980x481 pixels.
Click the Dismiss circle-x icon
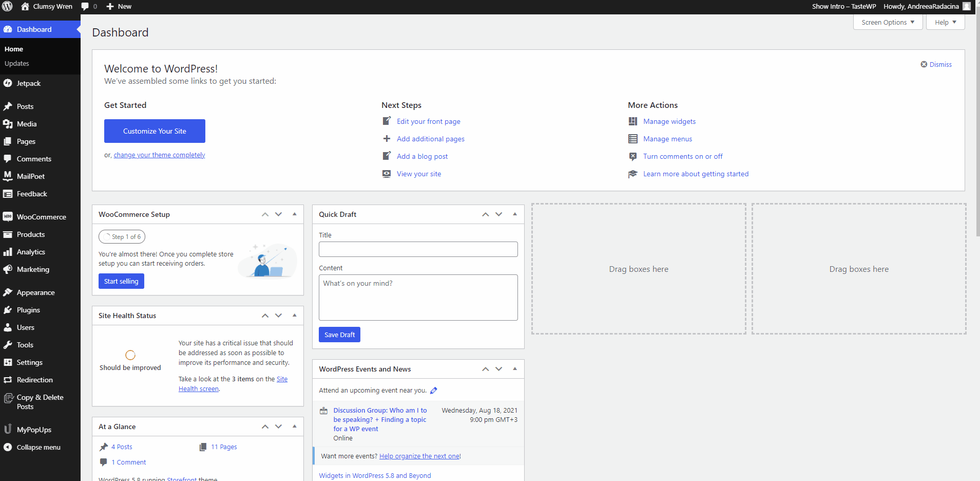924,64
